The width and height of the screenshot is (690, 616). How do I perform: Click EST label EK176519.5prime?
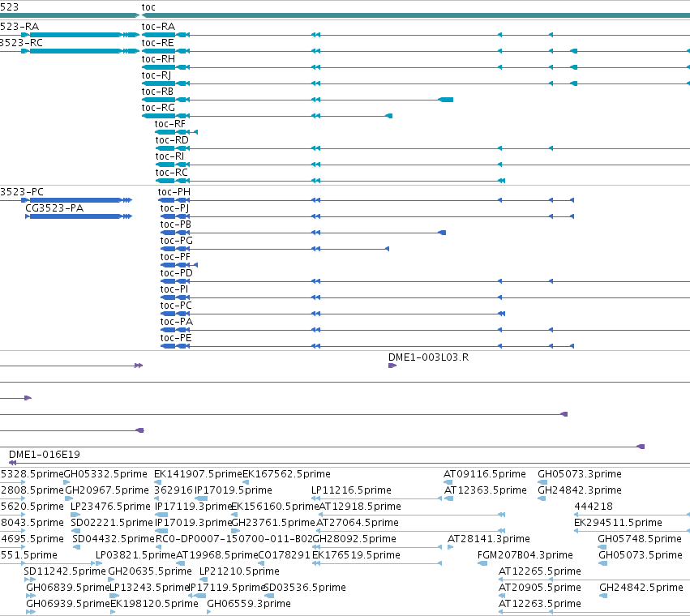(356, 555)
